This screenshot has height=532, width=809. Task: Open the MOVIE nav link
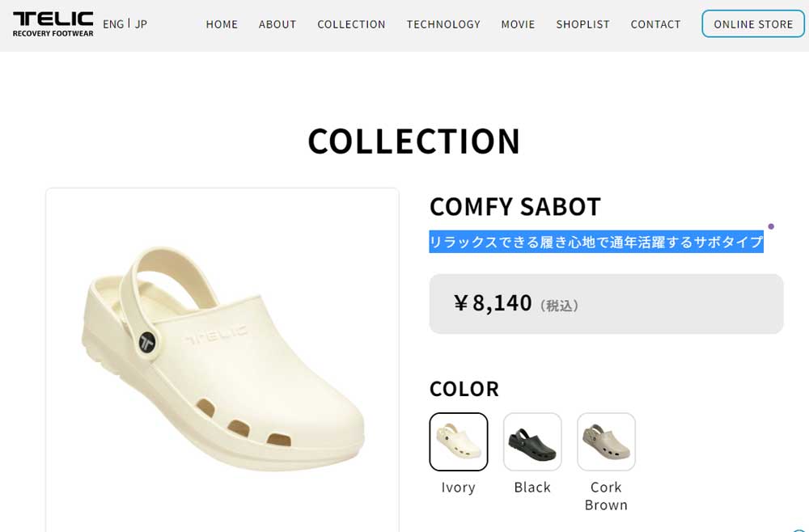[x=518, y=24]
